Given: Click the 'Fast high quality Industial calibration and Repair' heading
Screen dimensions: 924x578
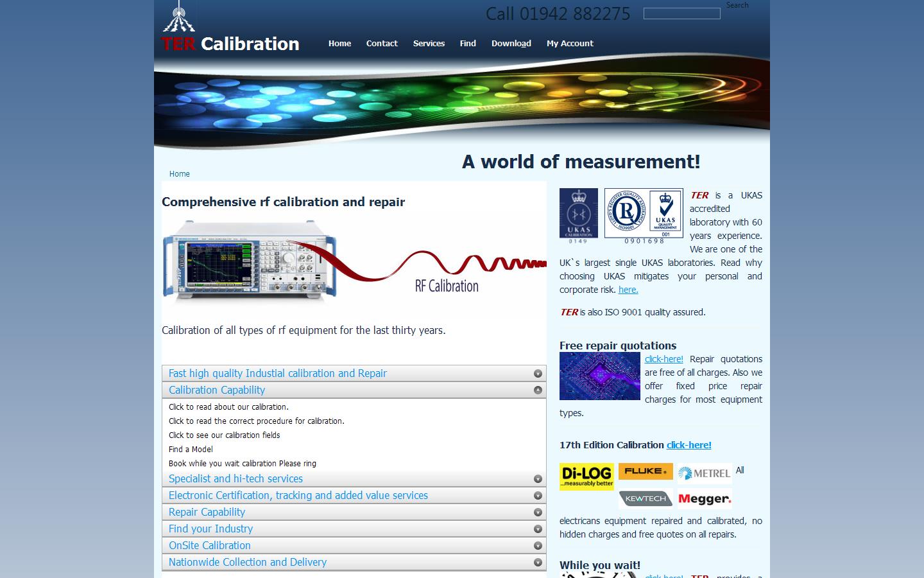Looking at the screenshot, I should click(x=278, y=374).
